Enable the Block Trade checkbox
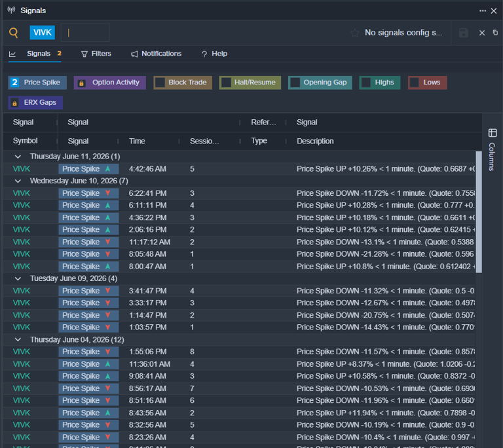 160,83
